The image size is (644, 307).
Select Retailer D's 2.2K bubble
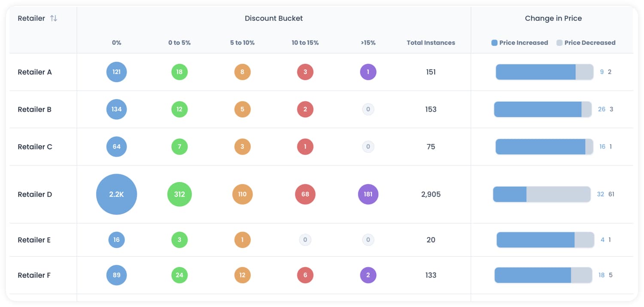(x=116, y=194)
